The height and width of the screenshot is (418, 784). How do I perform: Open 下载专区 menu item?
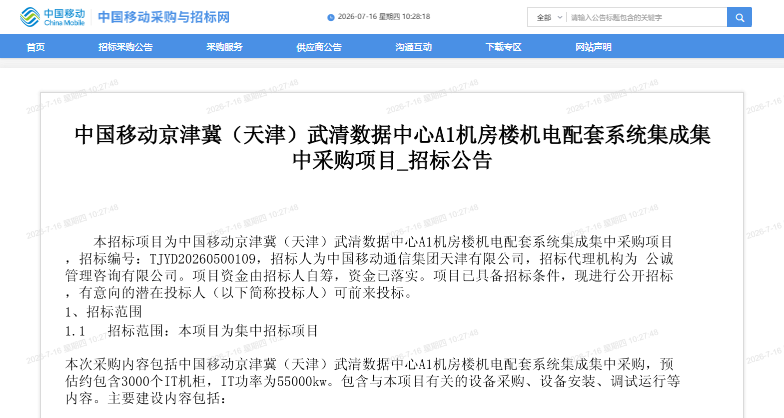(504, 47)
